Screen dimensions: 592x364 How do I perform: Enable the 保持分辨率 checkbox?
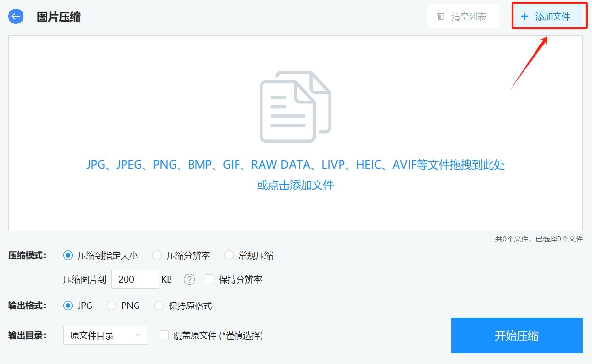click(x=209, y=280)
